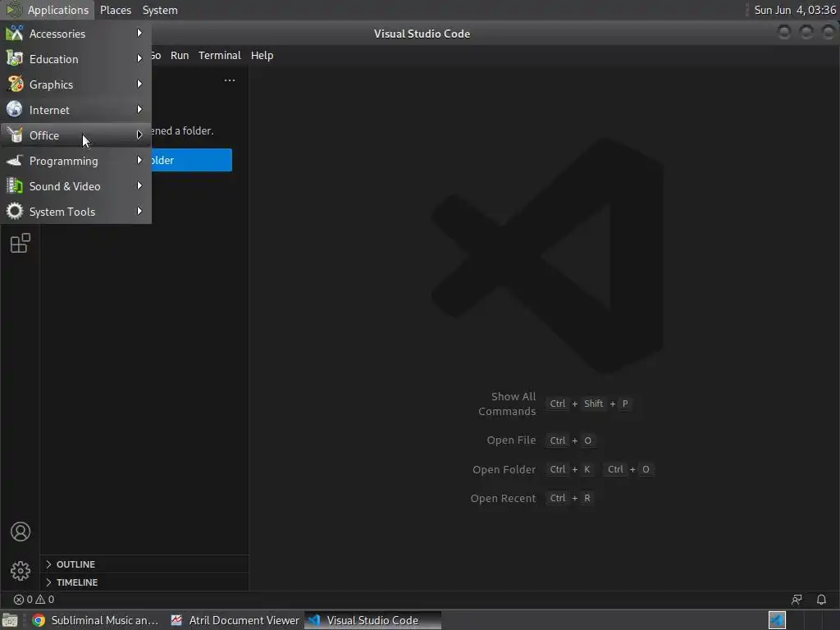Click the VS Code tray icon in bottom panel
This screenshot has height=630, width=840.
pyautogui.click(x=777, y=620)
